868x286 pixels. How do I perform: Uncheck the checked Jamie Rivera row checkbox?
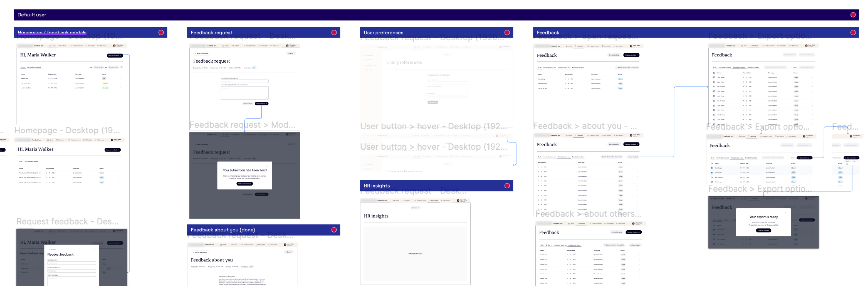(712, 173)
